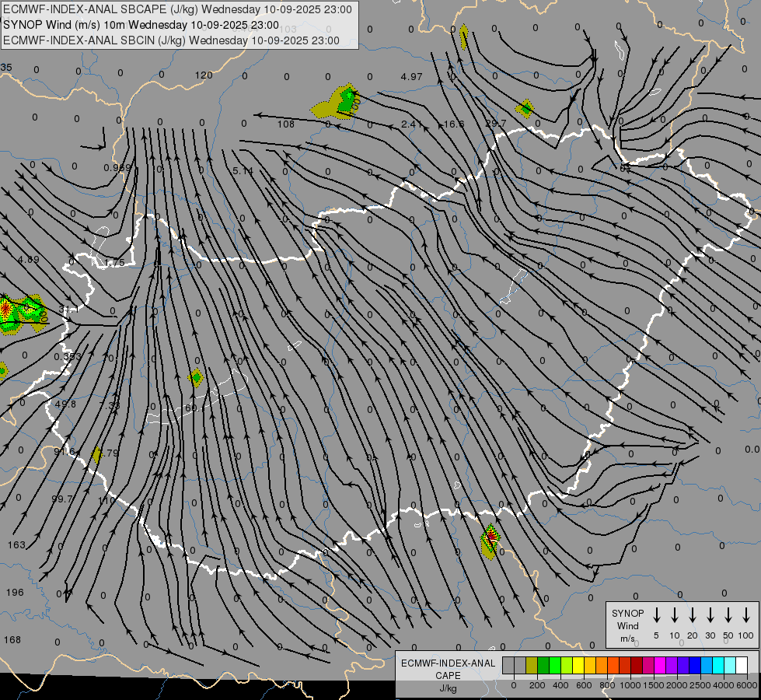This screenshot has height=700, width=761.
Task: Click the map value '2.41'
Action: (411, 124)
